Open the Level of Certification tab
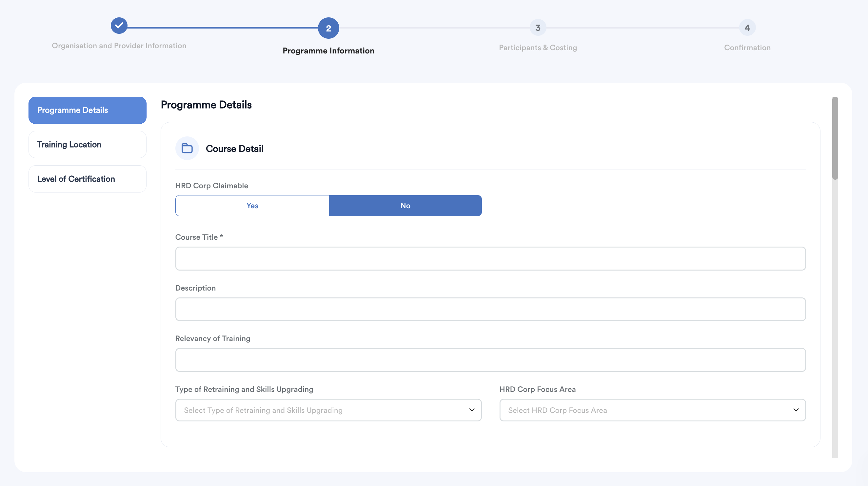The image size is (868, 486). coord(87,179)
